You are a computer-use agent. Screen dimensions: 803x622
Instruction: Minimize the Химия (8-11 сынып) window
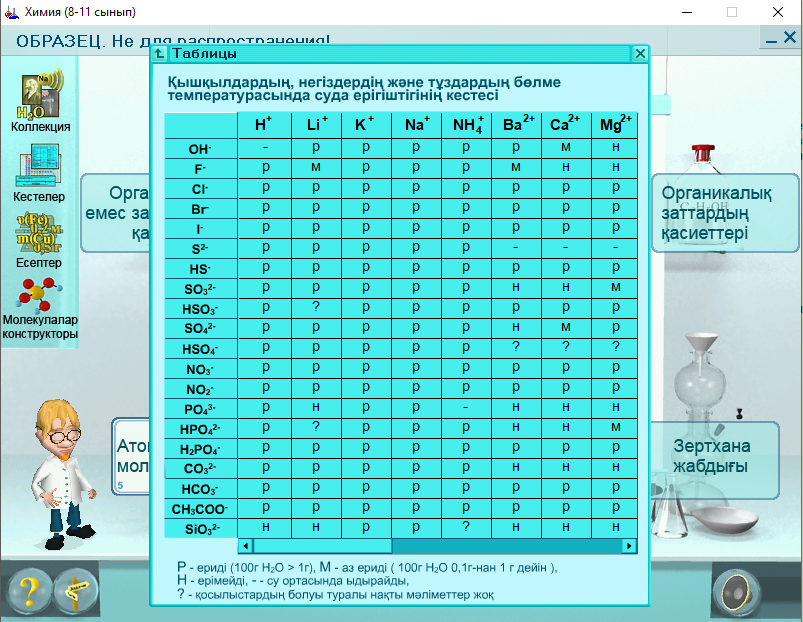coord(687,12)
